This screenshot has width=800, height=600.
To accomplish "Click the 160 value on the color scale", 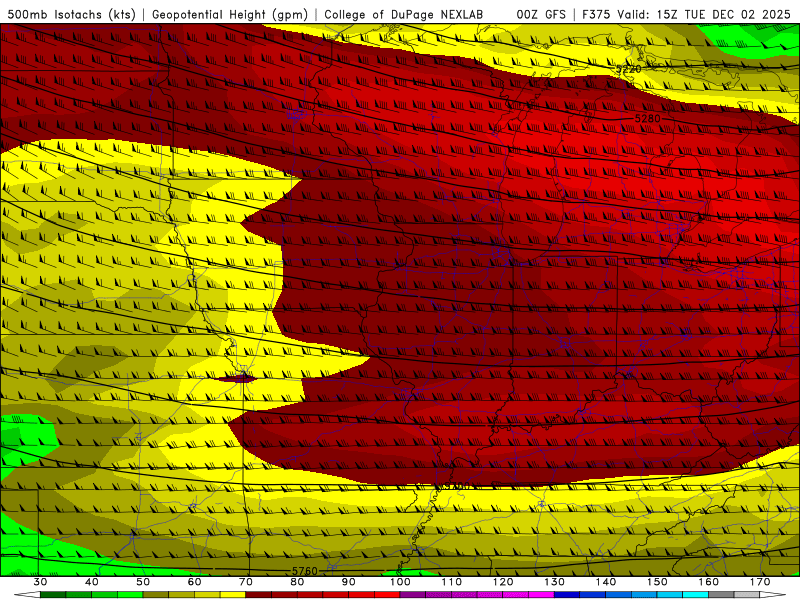I will [x=709, y=582].
